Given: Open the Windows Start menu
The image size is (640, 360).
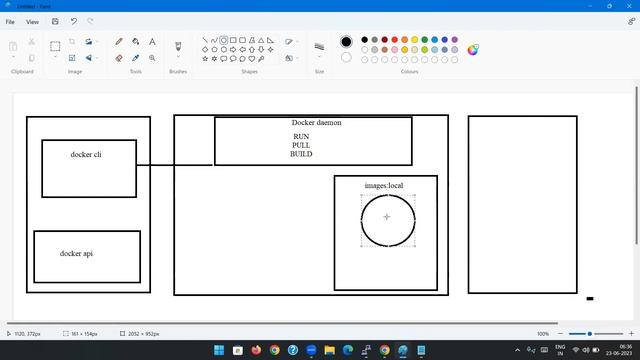Looking at the screenshot, I should (219, 350).
